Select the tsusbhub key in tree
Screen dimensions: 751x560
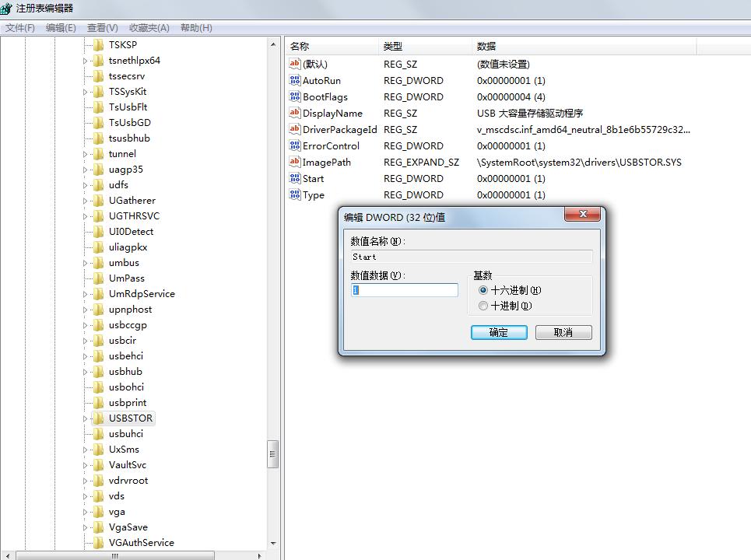(x=129, y=138)
